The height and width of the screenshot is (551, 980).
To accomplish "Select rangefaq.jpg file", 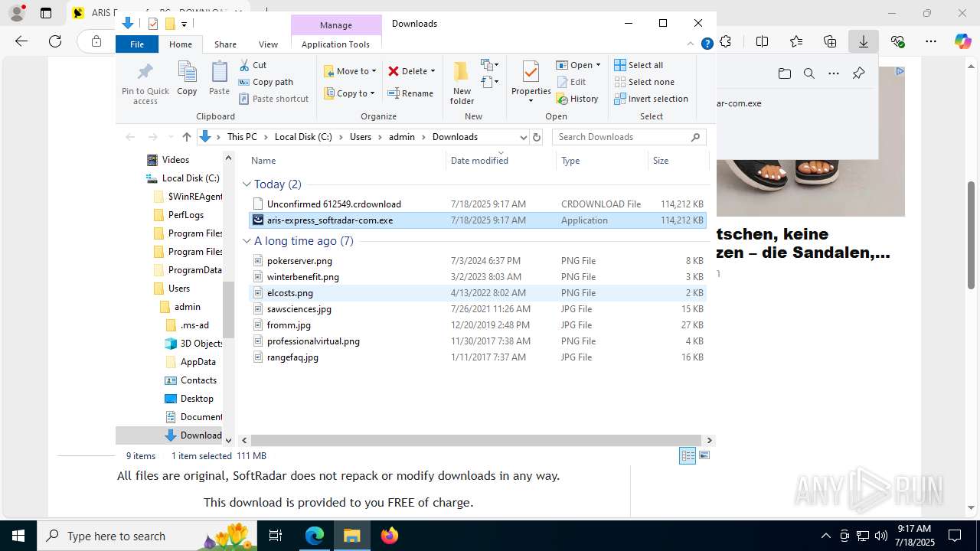I will tap(477, 357).
